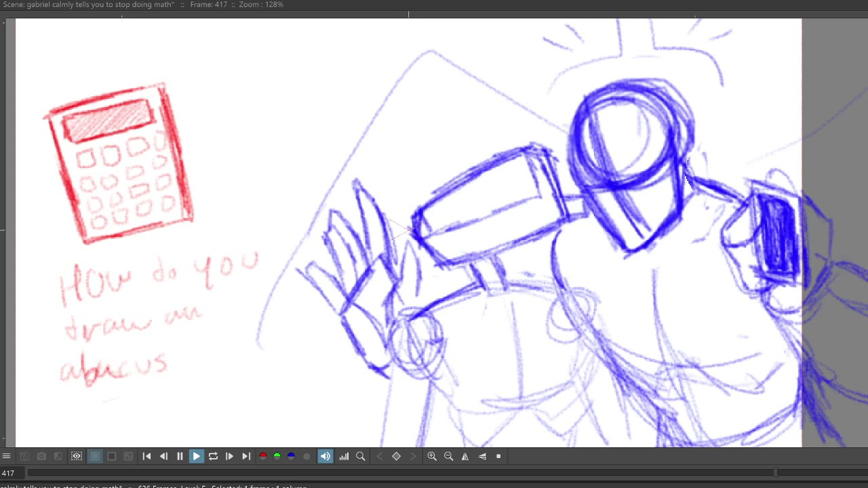This screenshot has height=488, width=868.
Task: Step forward to the next frame
Action: coord(229,456)
